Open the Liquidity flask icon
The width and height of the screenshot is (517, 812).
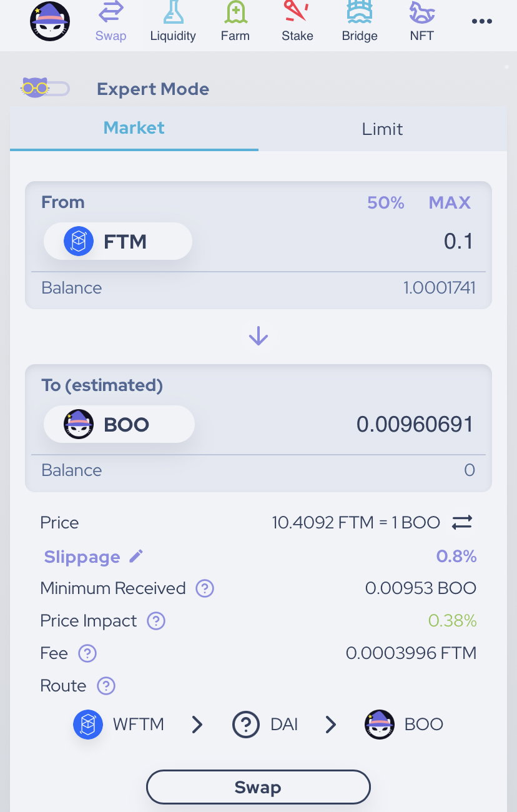pyautogui.click(x=173, y=12)
